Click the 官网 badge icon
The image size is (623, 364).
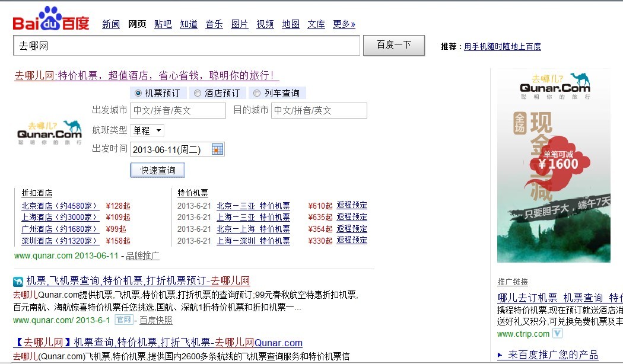pos(123,320)
